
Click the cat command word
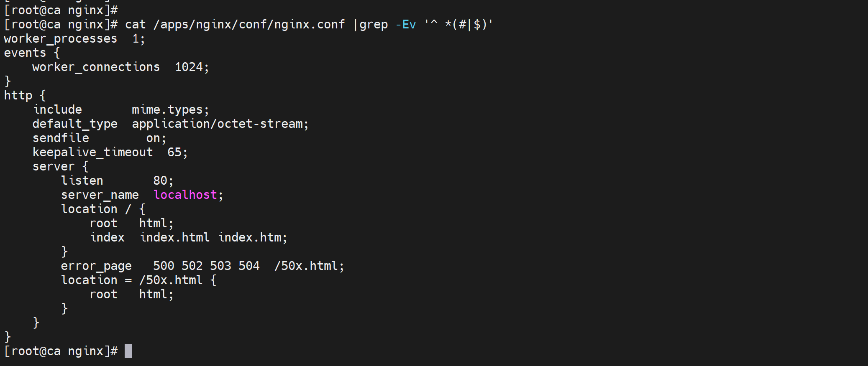click(135, 25)
